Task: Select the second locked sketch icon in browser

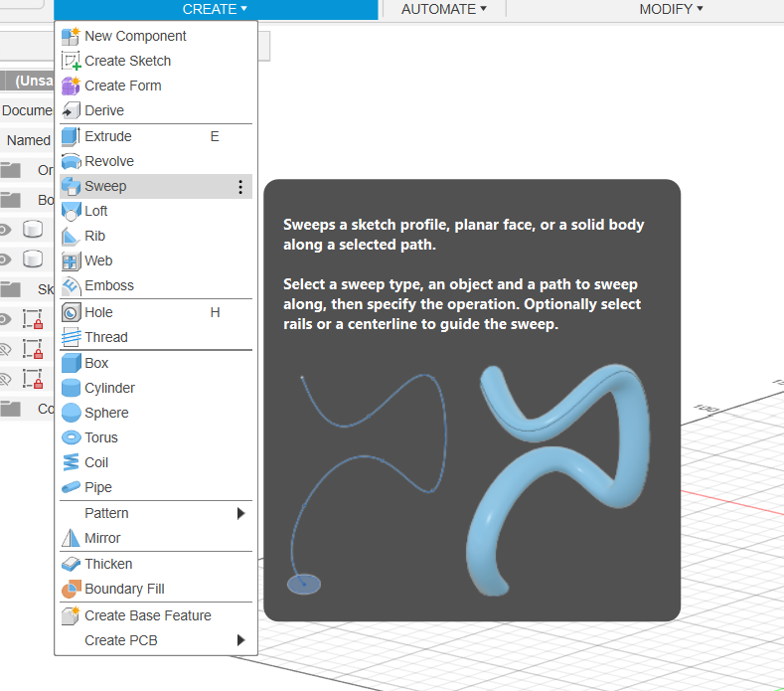Action: pos(33,349)
